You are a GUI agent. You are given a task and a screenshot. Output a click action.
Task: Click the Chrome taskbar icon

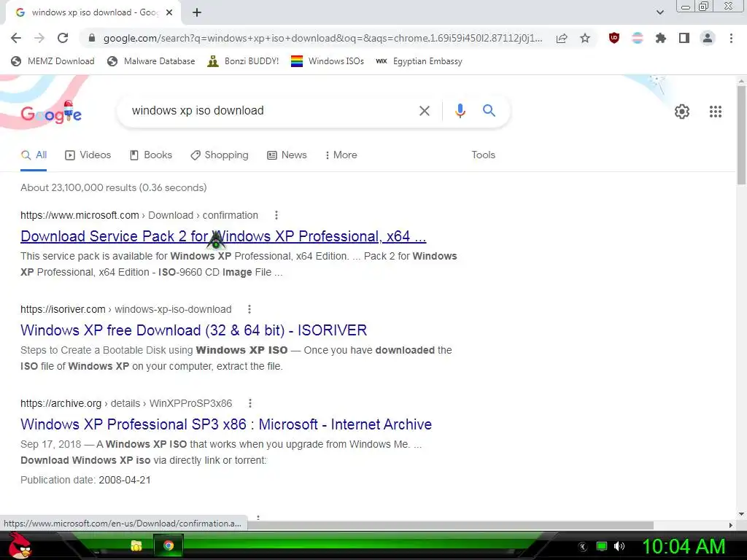tap(169, 545)
